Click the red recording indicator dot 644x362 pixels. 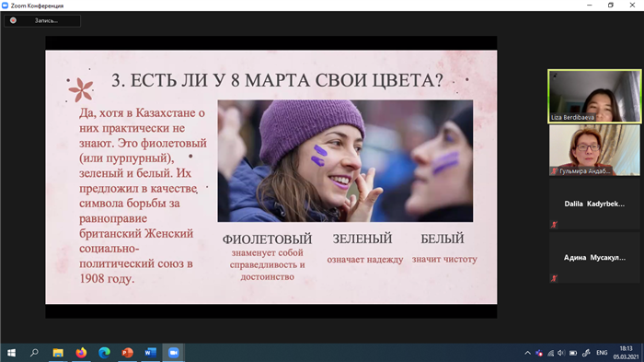[x=13, y=20]
